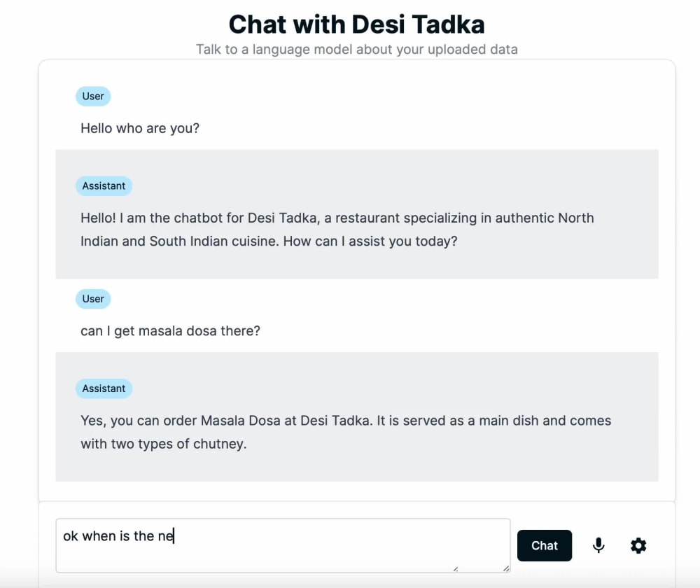Click the microphone icon to record voice input
This screenshot has width=700, height=588.
[x=598, y=545]
